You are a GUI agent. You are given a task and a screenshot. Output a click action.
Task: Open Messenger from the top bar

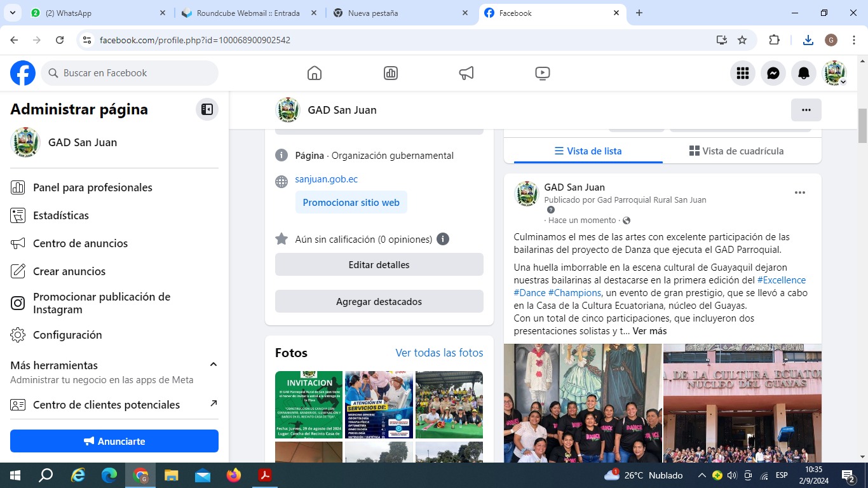click(x=773, y=73)
